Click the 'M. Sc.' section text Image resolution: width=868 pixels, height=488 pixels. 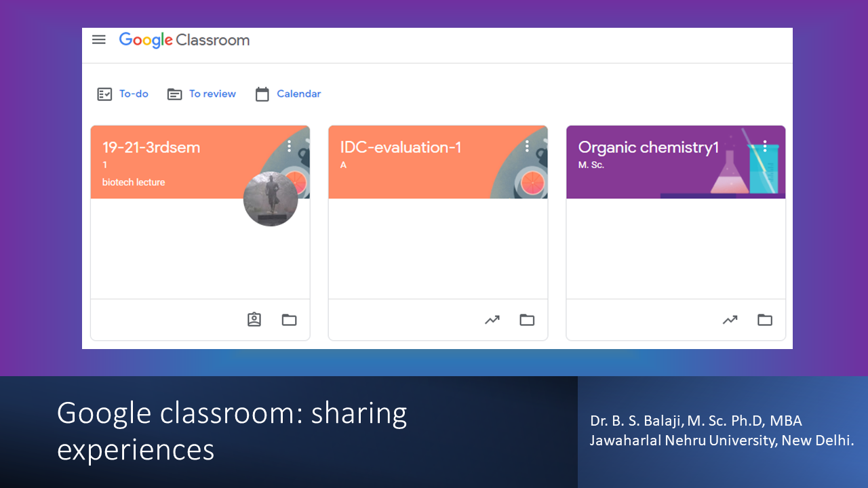click(591, 165)
